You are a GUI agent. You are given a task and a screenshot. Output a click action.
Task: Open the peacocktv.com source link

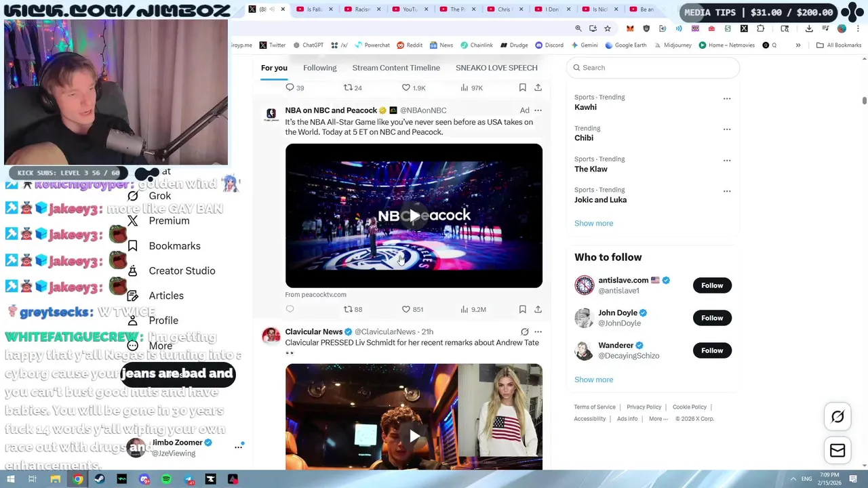(x=315, y=295)
